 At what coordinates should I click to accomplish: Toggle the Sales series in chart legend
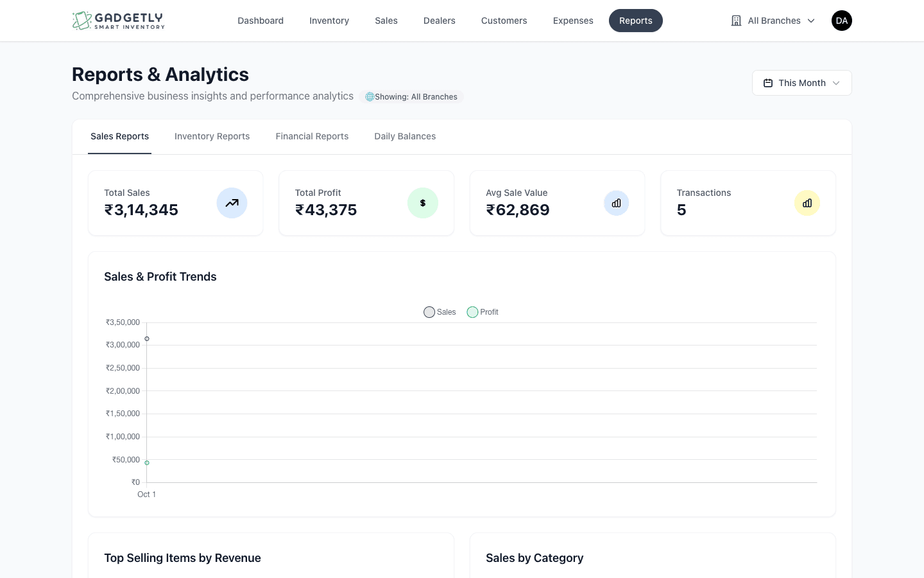point(440,312)
